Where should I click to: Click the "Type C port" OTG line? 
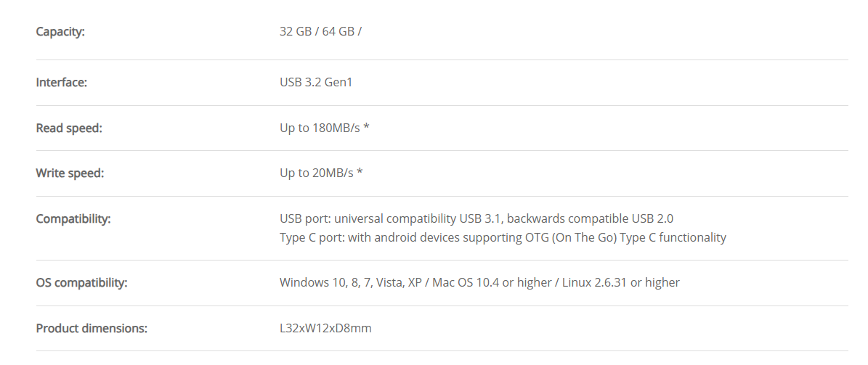pyautogui.click(x=503, y=237)
